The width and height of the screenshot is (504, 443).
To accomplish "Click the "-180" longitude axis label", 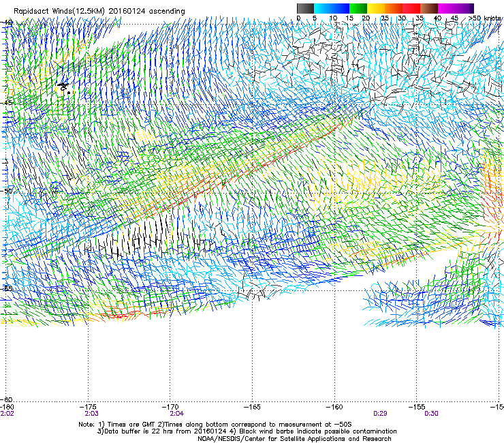I will [x=7, y=407].
